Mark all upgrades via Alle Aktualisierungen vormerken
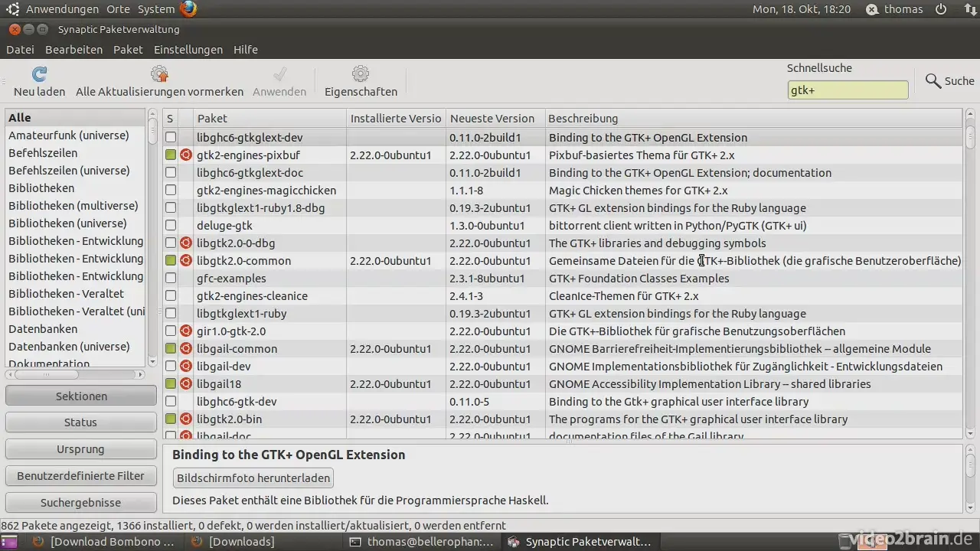Viewport: 980px width, 551px height. (159, 82)
